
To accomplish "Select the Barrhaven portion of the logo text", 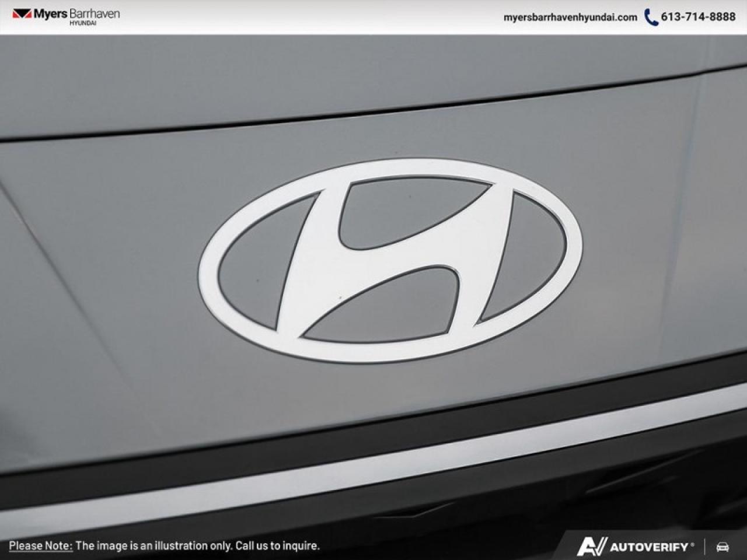I will coord(95,13).
